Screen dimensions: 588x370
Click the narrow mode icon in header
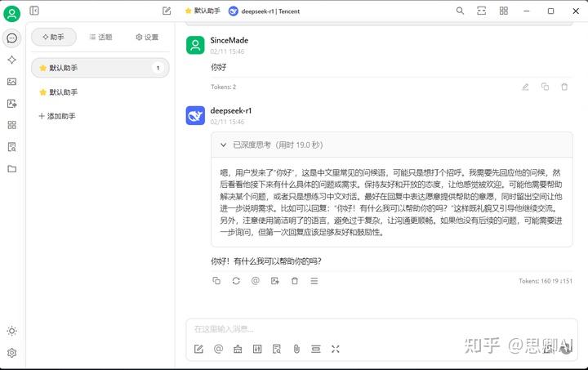(x=482, y=11)
